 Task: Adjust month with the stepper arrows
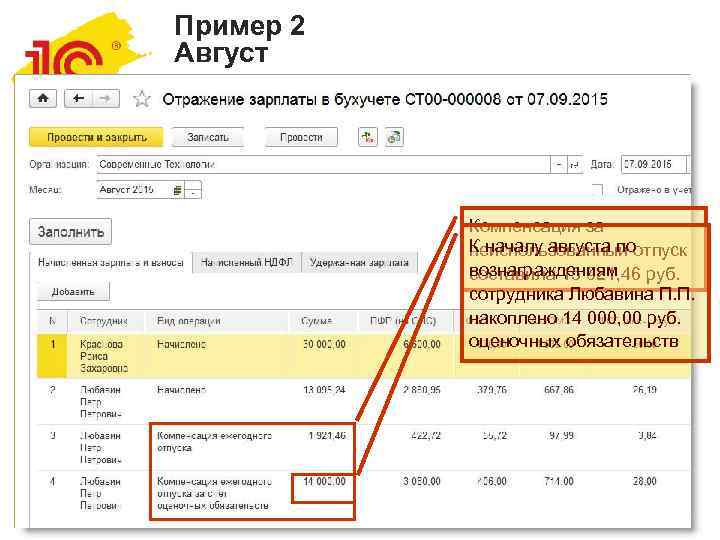point(193,190)
